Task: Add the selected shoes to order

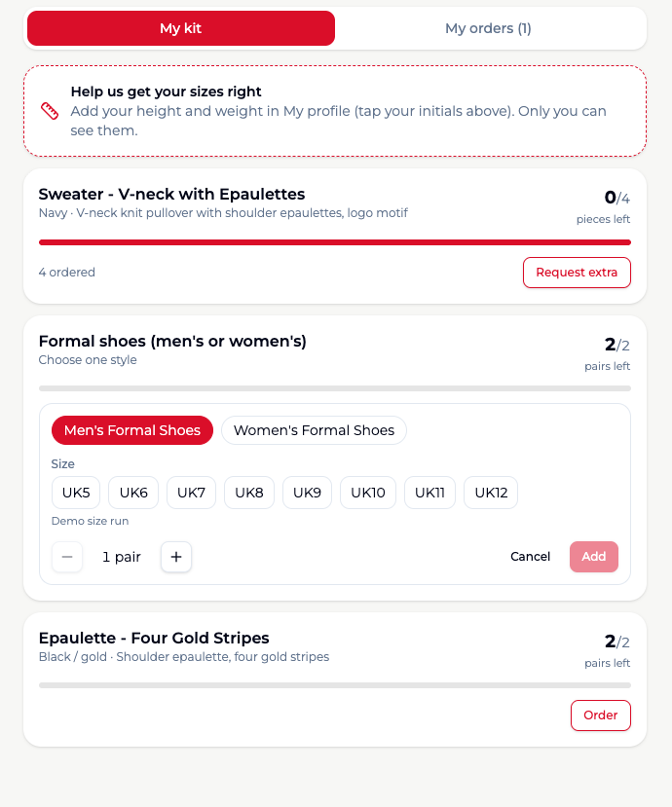Action: click(x=594, y=557)
